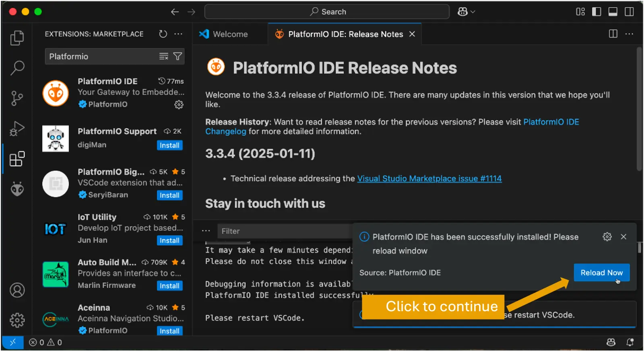Click the digiMan publisher name
This screenshot has width=644, height=351.
pos(92,145)
